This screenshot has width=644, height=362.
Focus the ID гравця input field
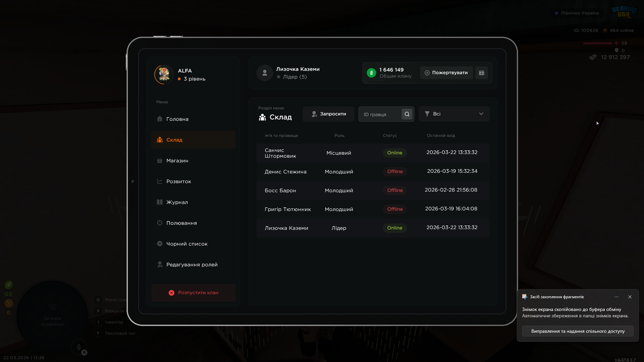click(380, 114)
